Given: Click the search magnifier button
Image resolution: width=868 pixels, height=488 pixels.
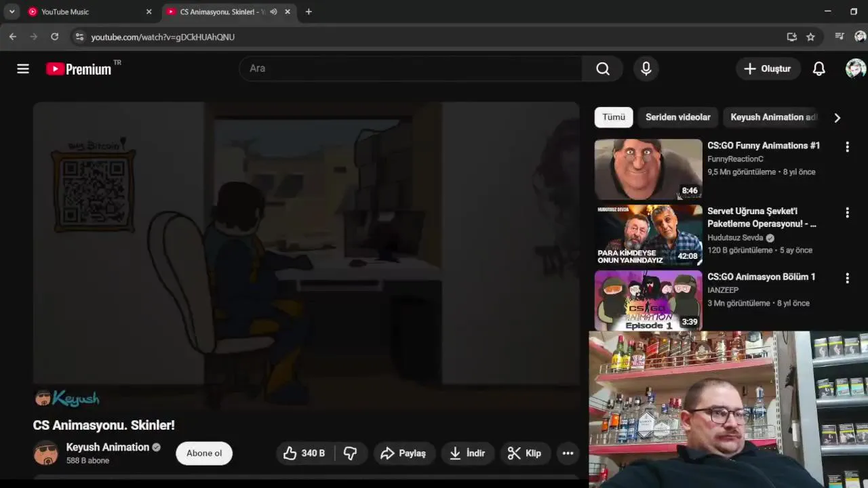Looking at the screenshot, I should [603, 68].
